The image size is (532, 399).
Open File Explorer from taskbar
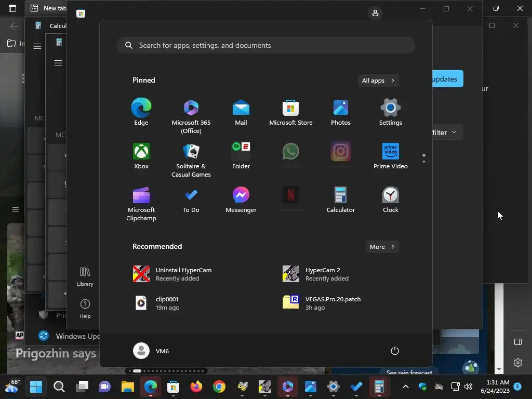click(x=128, y=387)
